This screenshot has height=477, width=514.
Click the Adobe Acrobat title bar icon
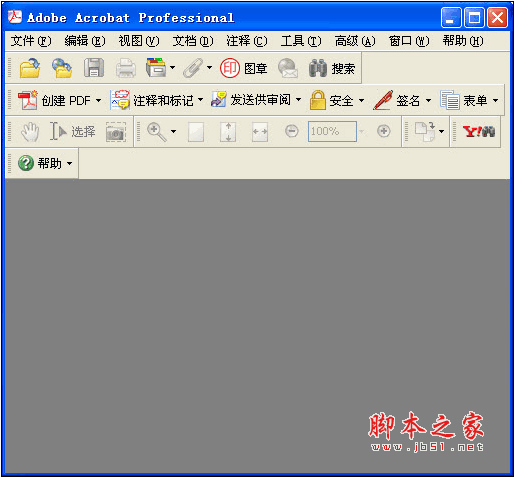[15, 17]
